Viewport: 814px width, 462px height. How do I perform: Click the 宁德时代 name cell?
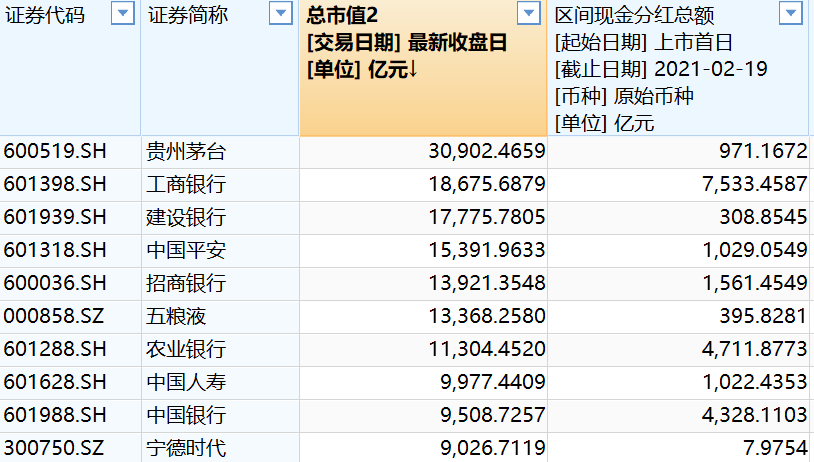(220, 447)
